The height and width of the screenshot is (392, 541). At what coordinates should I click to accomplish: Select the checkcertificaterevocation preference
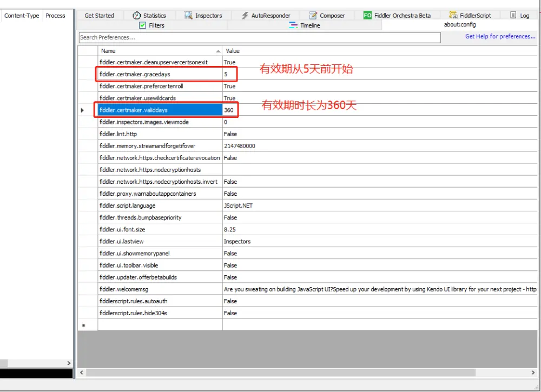[160, 157]
